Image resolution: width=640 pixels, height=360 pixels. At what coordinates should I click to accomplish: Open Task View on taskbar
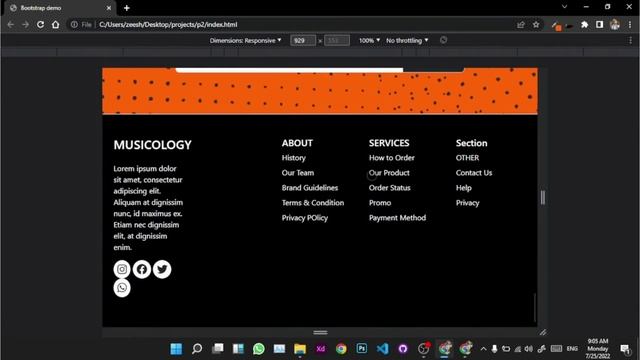(x=218, y=349)
